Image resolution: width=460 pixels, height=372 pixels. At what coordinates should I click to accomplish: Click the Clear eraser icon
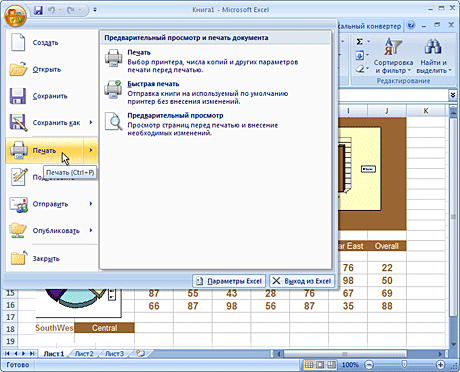[360, 69]
